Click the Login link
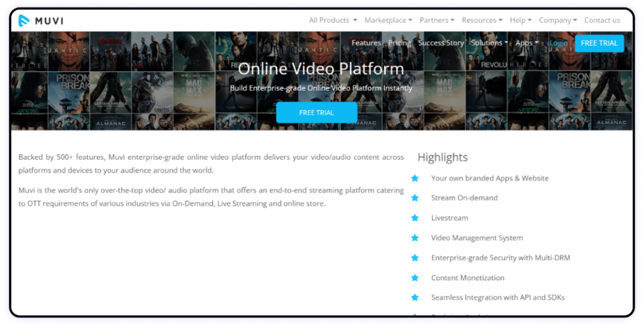This screenshot has width=644, height=325. [x=558, y=43]
